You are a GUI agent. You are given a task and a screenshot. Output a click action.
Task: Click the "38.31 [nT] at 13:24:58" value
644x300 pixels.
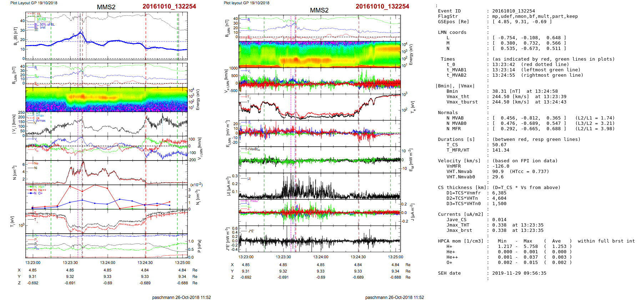tap(525, 91)
